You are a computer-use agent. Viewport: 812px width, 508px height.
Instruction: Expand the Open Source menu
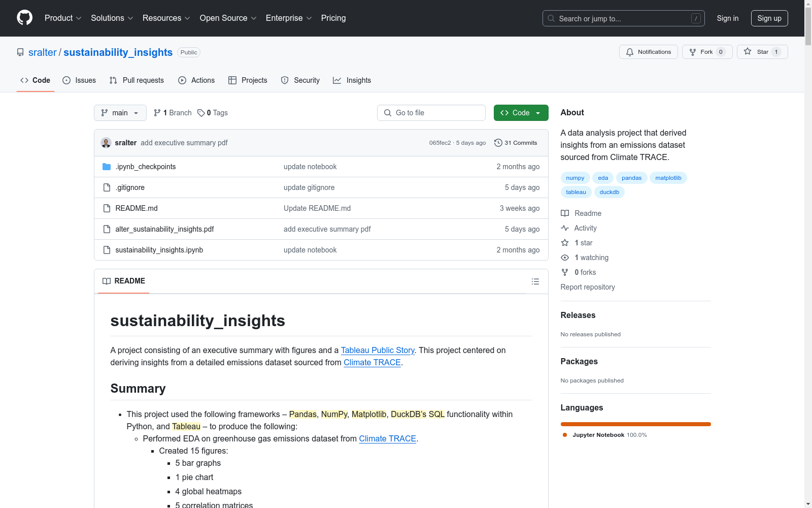(228, 18)
